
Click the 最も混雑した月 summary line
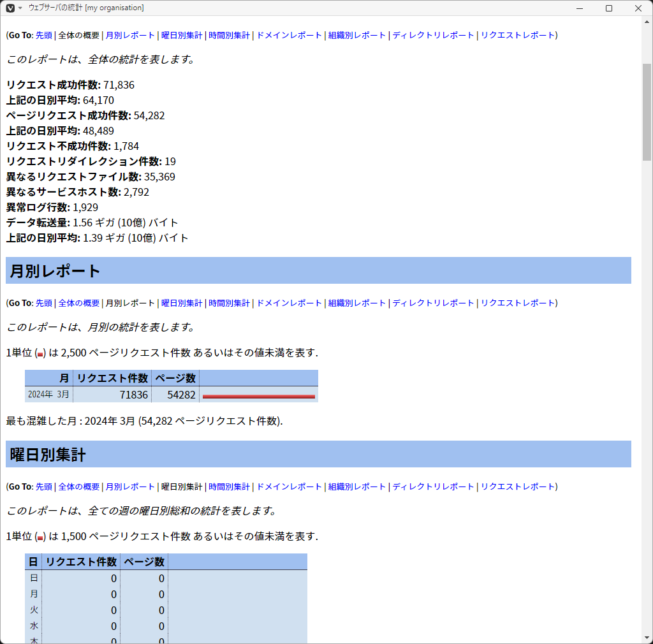[144, 421]
